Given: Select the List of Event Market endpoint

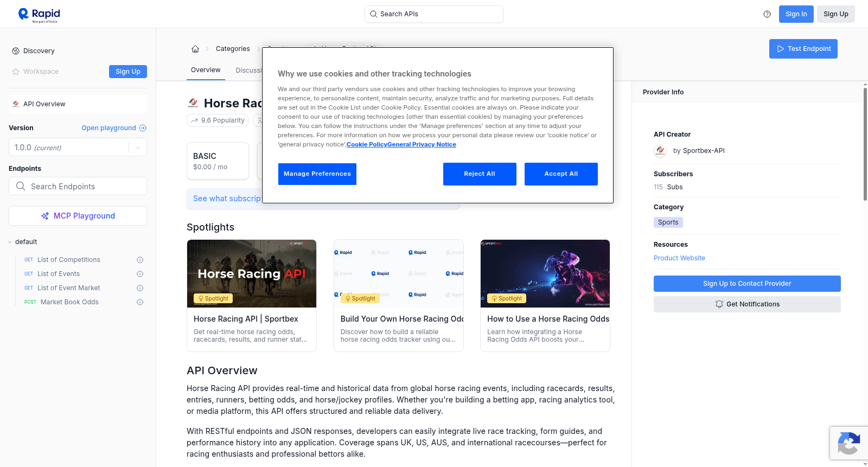Looking at the screenshot, I should point(69,288).
